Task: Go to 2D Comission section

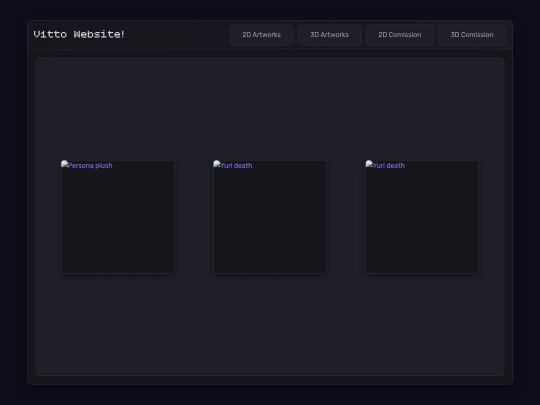Action: pyautogui.click(x=399, y=35)
